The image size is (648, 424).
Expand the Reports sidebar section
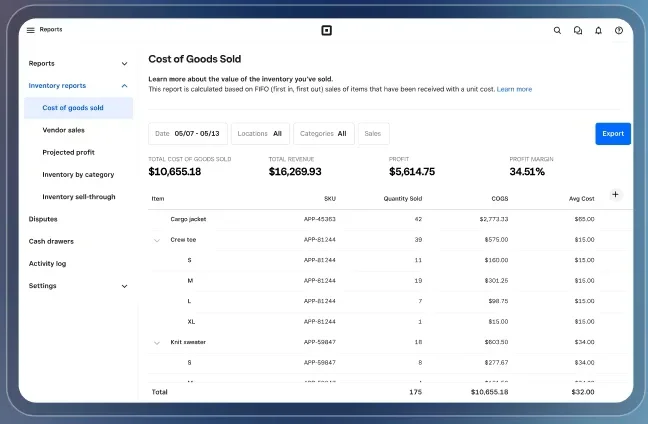[124, 64]
